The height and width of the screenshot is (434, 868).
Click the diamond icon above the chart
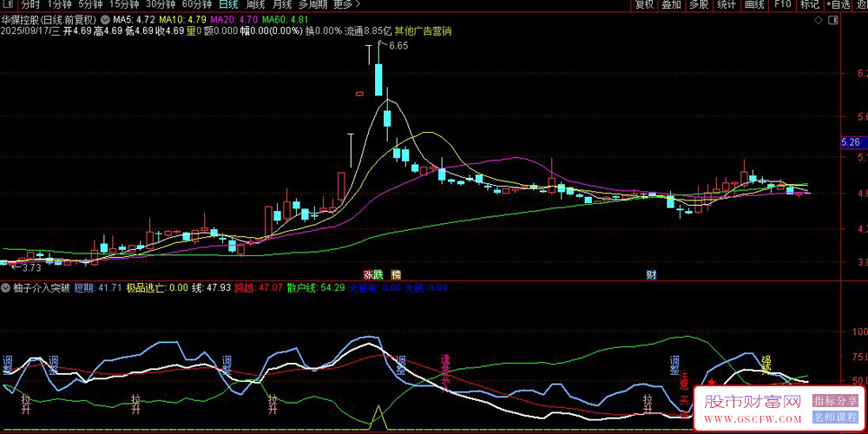819,21
